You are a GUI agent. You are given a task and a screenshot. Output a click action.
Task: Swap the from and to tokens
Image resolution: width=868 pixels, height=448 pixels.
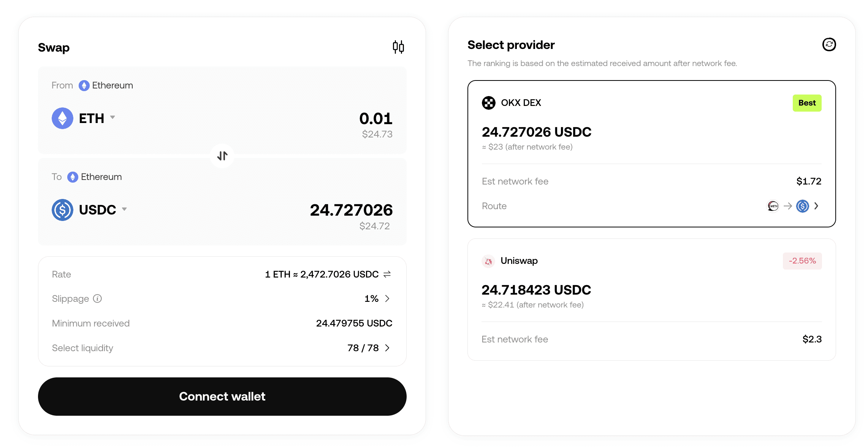tap(222, 156)
